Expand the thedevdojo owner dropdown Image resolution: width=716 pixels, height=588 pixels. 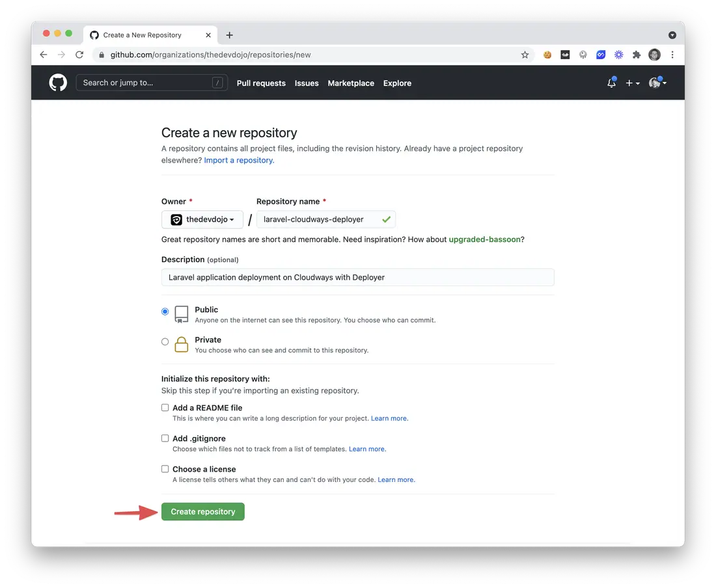202,219
